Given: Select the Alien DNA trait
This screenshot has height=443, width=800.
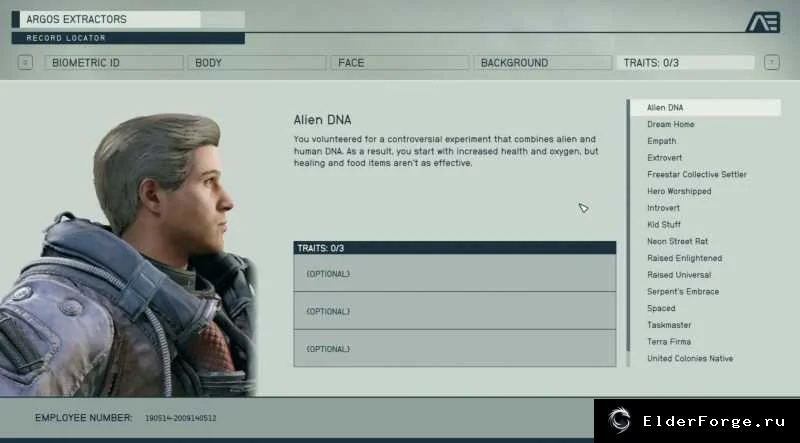Looking at the screenshot, I should tap(706, 108).
